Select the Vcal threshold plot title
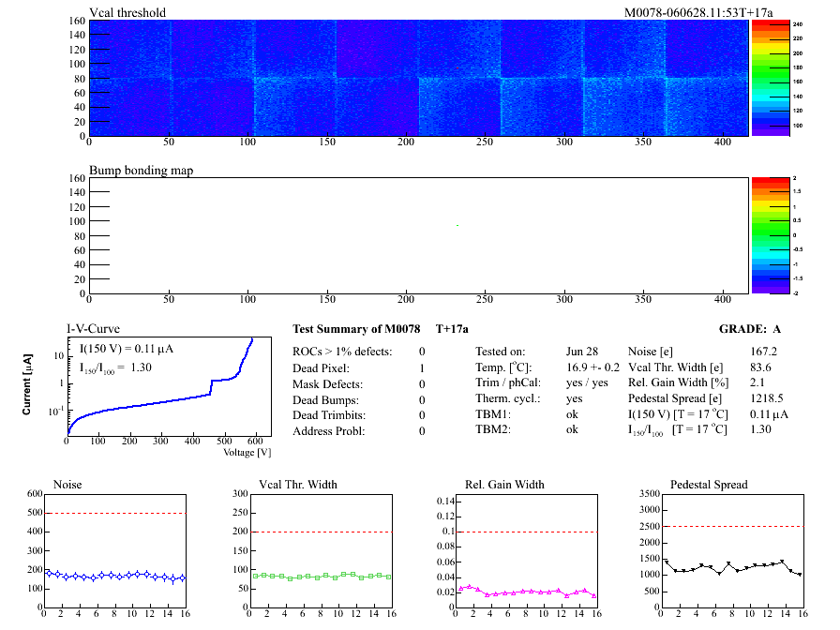This screenshot has width=840, height=630. click(x=127, y=13)
